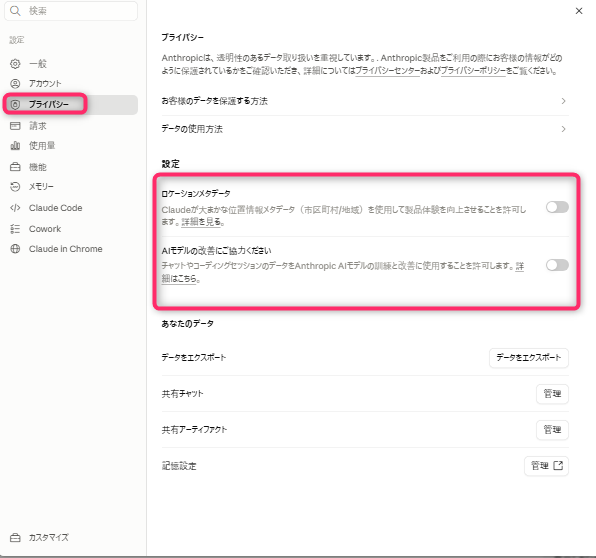This screenshot has width=596, height=558.
Task: Click the billing card icon for 請求
Action: click(15, 126)
